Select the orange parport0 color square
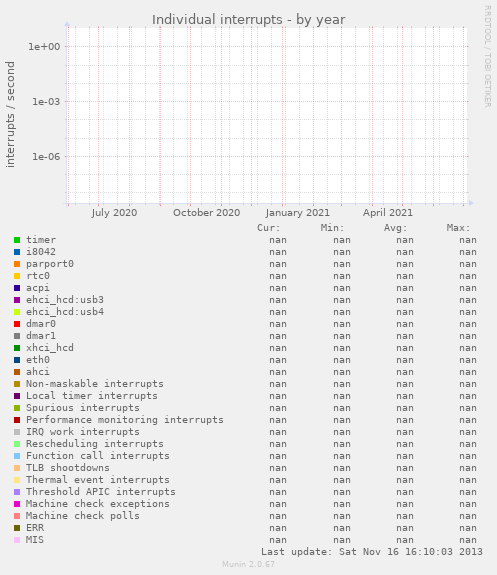Image resolution: width=497 pixels, height=575 pixels. click(x=17, y=264)
